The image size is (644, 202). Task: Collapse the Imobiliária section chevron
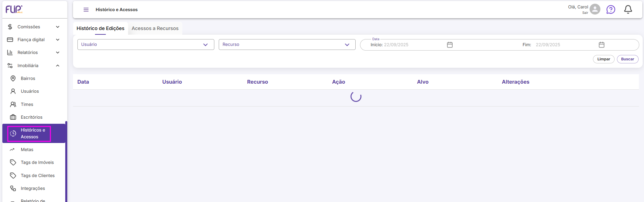tap(58, 66)
